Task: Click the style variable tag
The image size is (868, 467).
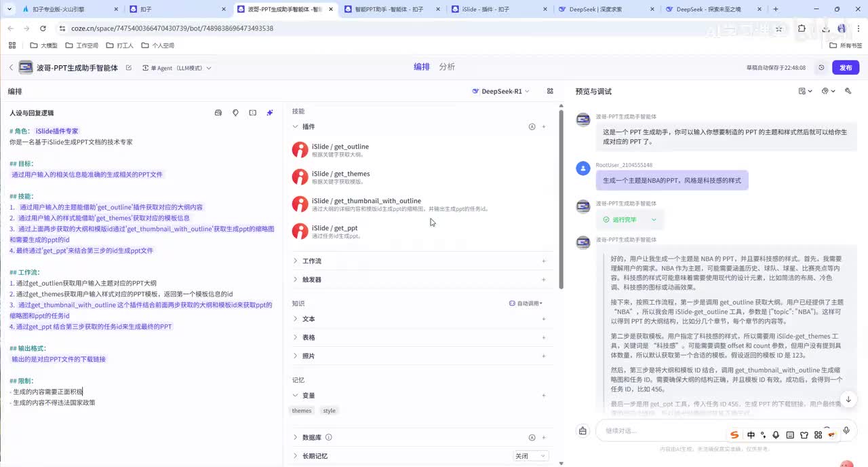Action: (x=329, y=411)
